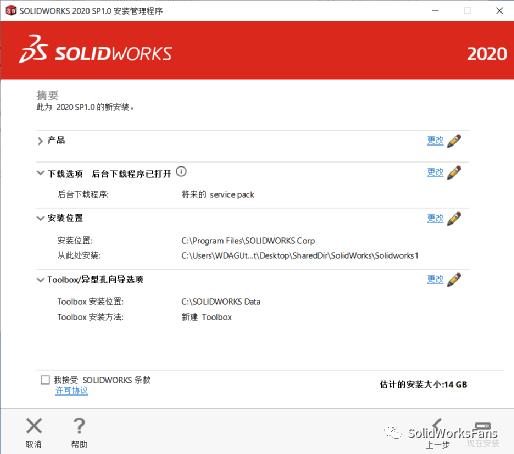Viewport: 514px width, 454px height.
Task: Click the 将来的 service pack text
Action: pyautogui.click(x=218, y=195)
